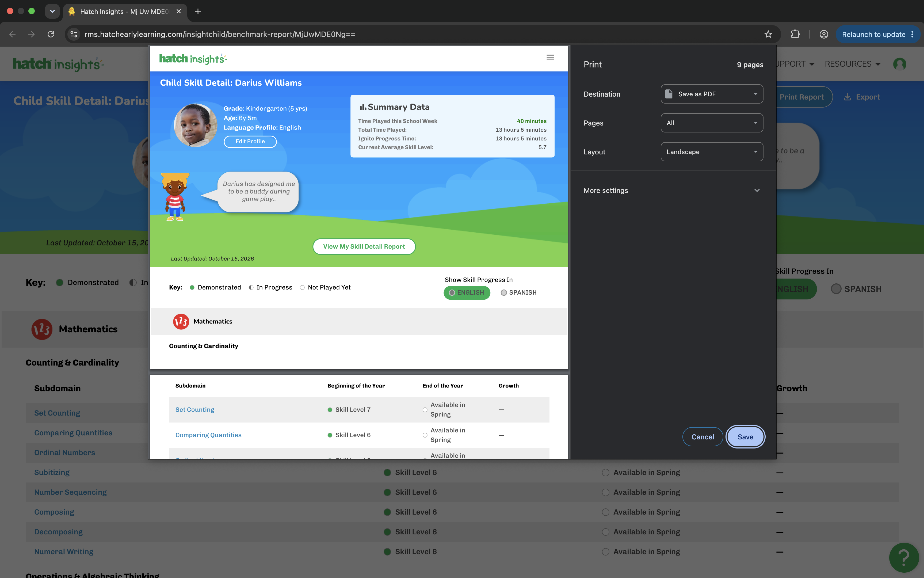The image size is (924, 578).
Task: Click green help question mark button
Action: (x=904, y=557)
